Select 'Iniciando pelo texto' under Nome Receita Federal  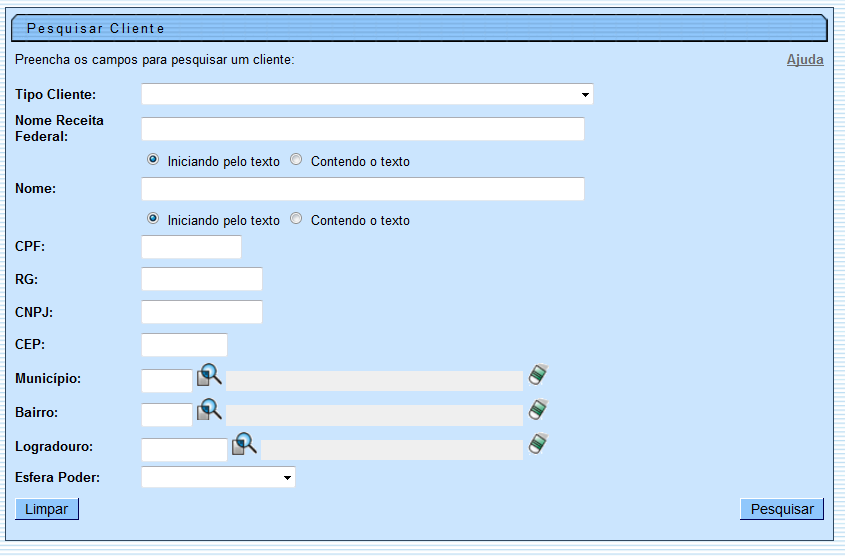(153, 159)
